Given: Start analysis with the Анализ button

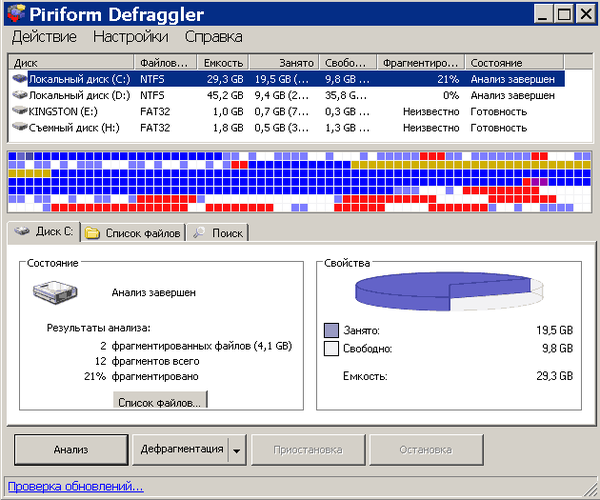Looking at the screenshot, I should pos(71,450).
